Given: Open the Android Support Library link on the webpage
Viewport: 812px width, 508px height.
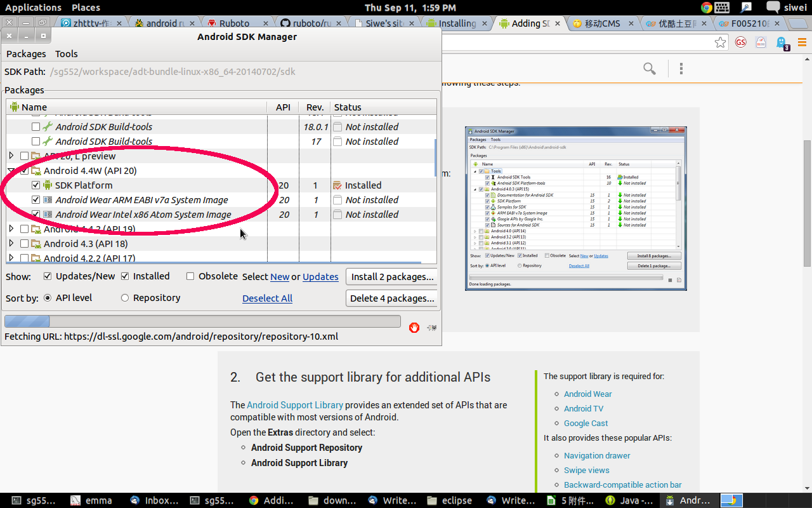Looking at the screenshot, I should coord(295,405).
